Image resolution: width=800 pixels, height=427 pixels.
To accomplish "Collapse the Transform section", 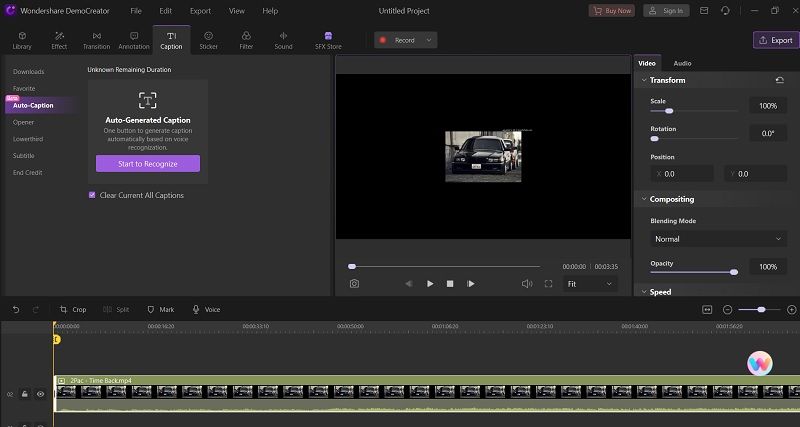I will (644, 80).
